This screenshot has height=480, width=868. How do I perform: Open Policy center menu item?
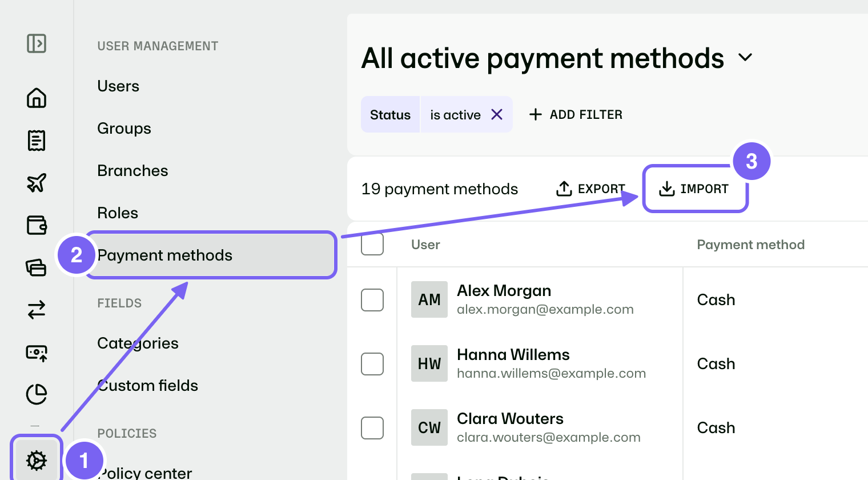coord(144,473)
